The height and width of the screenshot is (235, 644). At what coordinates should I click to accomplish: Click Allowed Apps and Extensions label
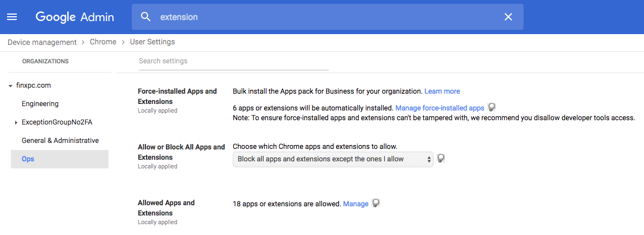(x=167, y=207)
